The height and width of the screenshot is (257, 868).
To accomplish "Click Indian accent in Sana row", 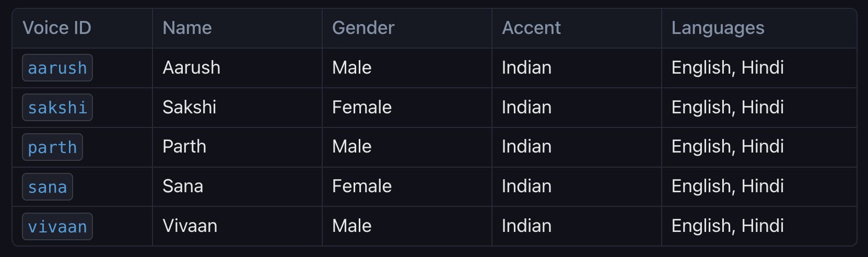I will [x=526, y=186].
